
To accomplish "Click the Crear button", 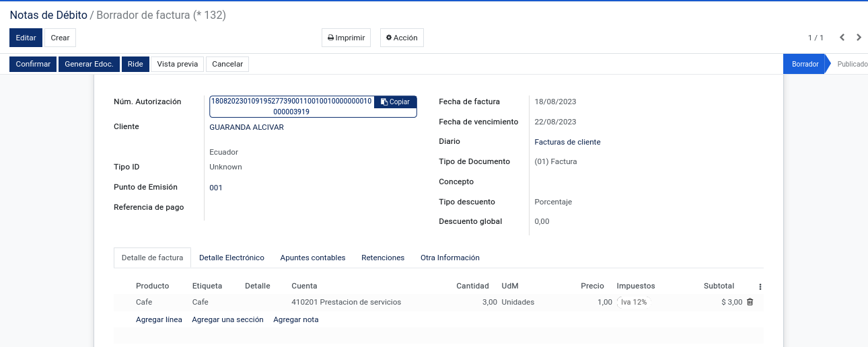I will coord(61,38).
